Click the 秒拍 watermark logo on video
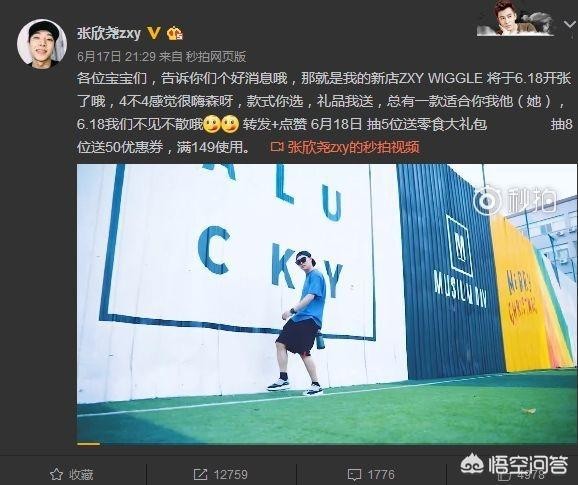Viewport: 578px width, 485px height. point(515,201)
